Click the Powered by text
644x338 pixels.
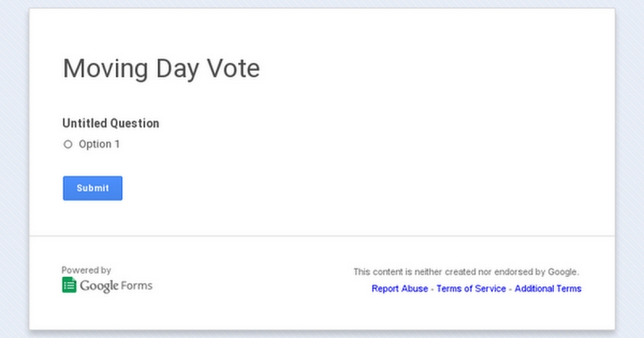click(86, 270)
